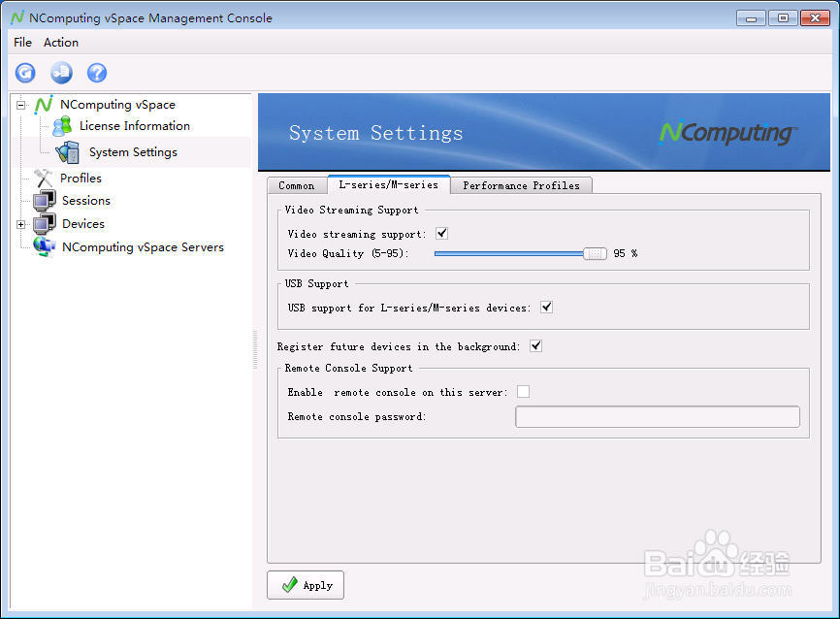Click the title bar NComputing logo icon
The height and width of the screenshot is (619, 840).
[17, 17]
